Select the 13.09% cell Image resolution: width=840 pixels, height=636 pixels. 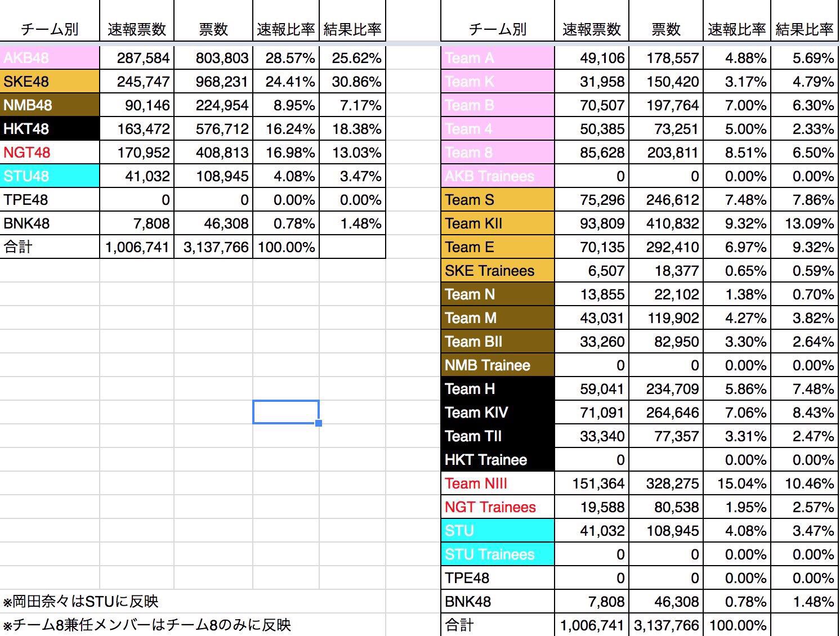pyautogui.click(x=805, y=223)
